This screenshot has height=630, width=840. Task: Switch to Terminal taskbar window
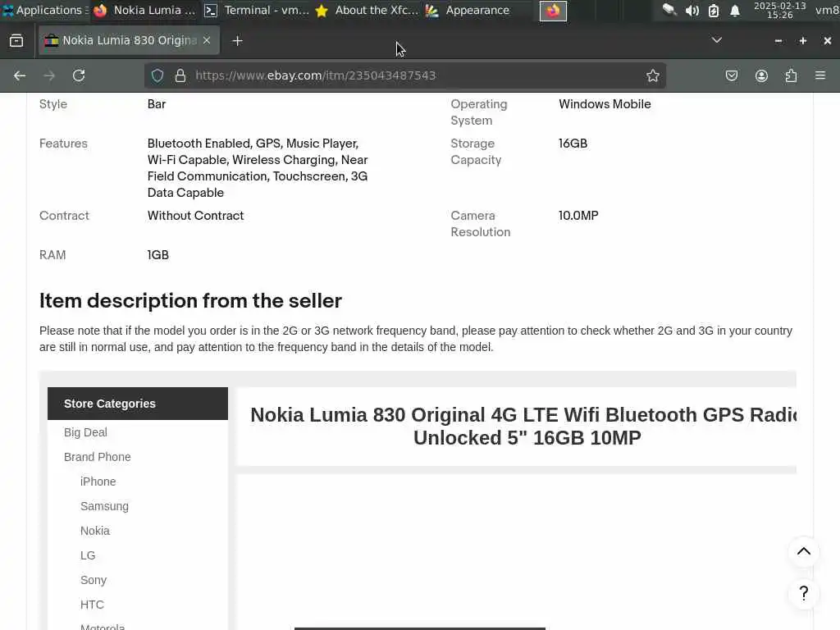[x=257, y=10]
